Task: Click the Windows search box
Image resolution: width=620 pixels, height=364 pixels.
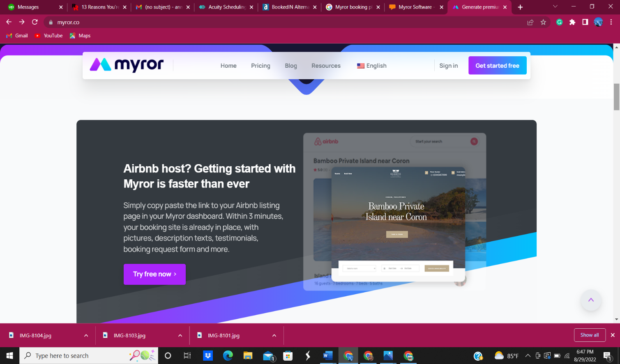Action: tap(89, 355)
